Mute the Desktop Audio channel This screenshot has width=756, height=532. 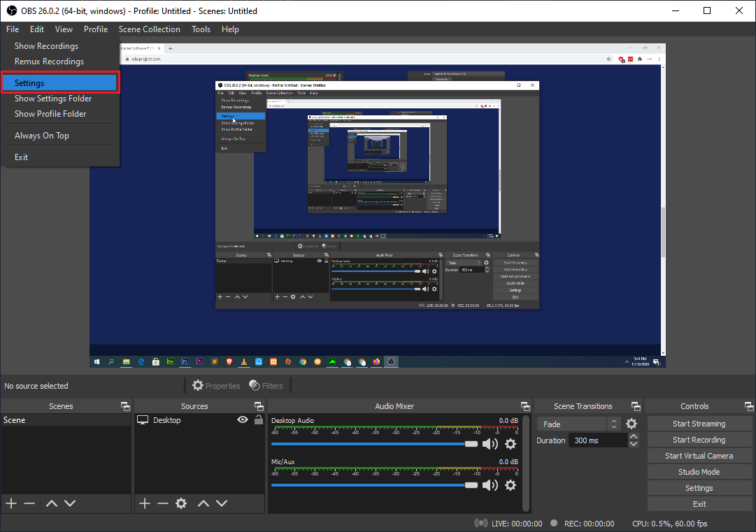pyautogui.click(x=490, y=444)
